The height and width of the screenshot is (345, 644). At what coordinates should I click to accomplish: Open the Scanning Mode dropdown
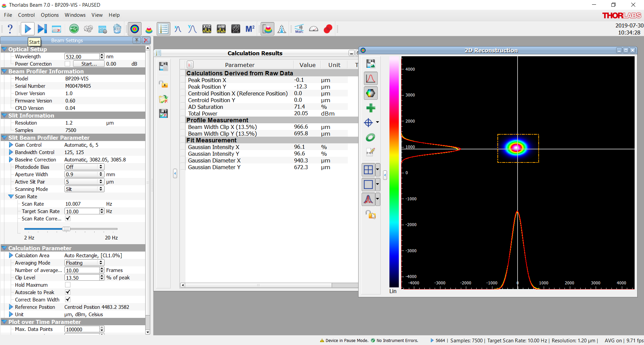84,189
